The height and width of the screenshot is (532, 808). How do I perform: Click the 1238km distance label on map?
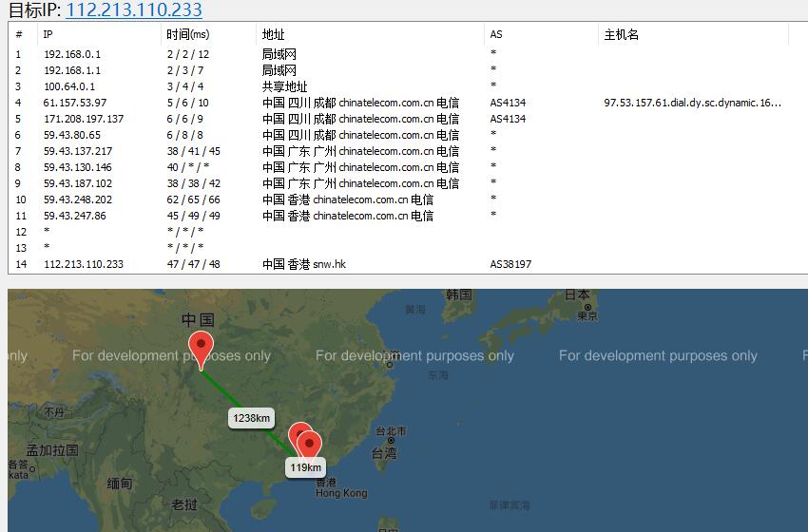point(251,418)
